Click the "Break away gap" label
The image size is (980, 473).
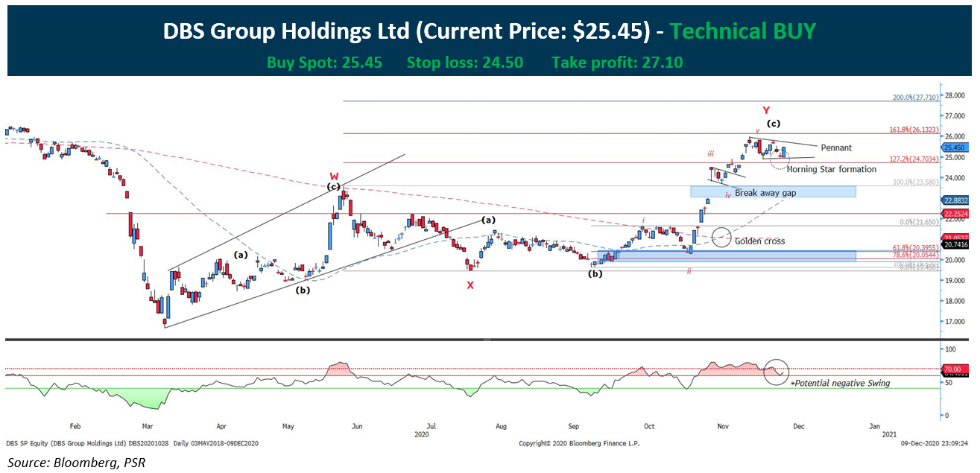[765, 193]
